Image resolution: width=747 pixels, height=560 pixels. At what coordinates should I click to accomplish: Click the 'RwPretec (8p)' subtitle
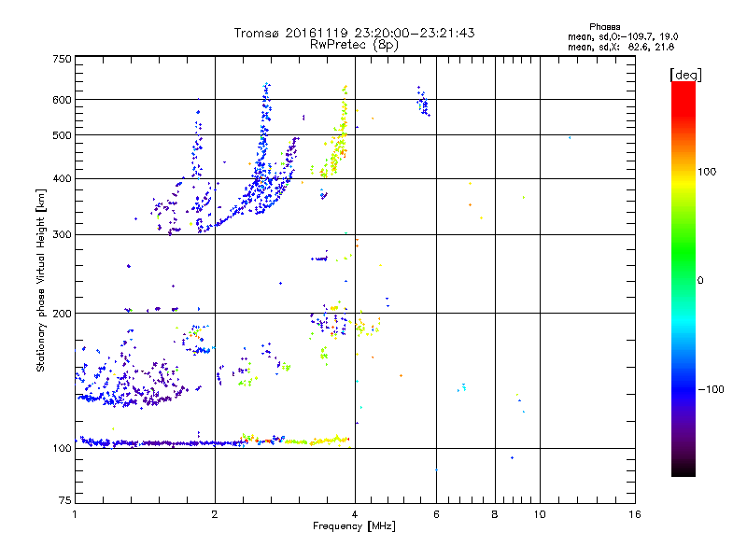pos(354,45)
